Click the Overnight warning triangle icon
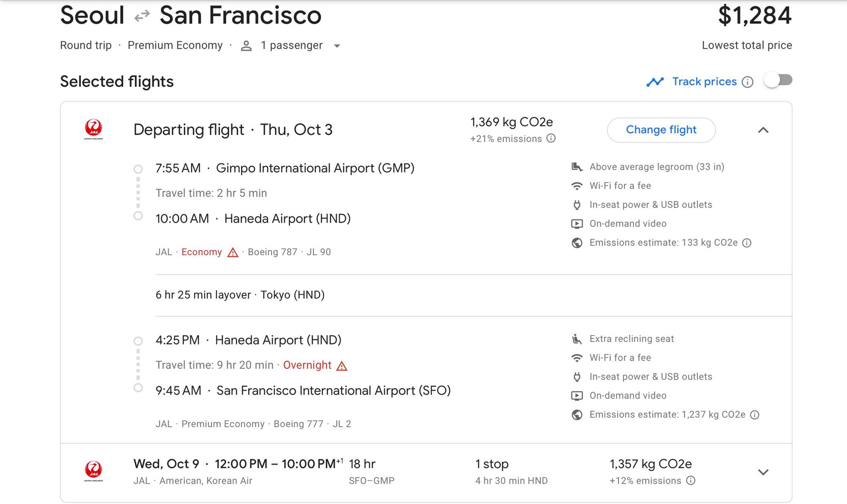847x504 pixels. click(342, 366)
